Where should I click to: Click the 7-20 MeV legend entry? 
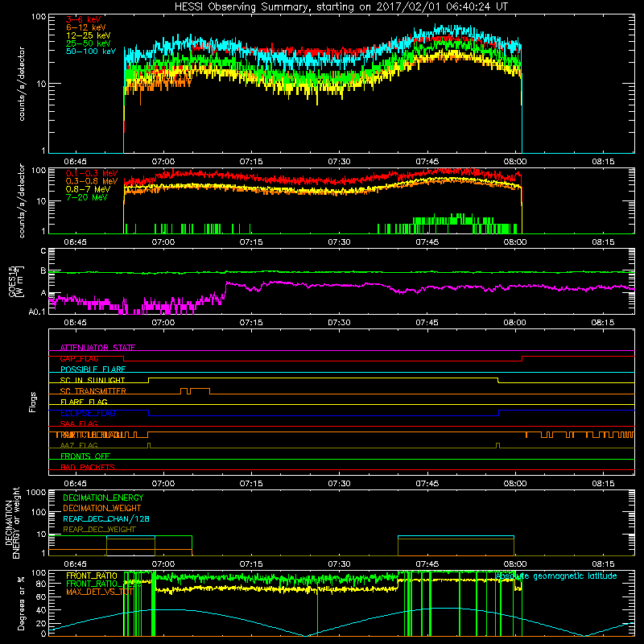(87, 197)
